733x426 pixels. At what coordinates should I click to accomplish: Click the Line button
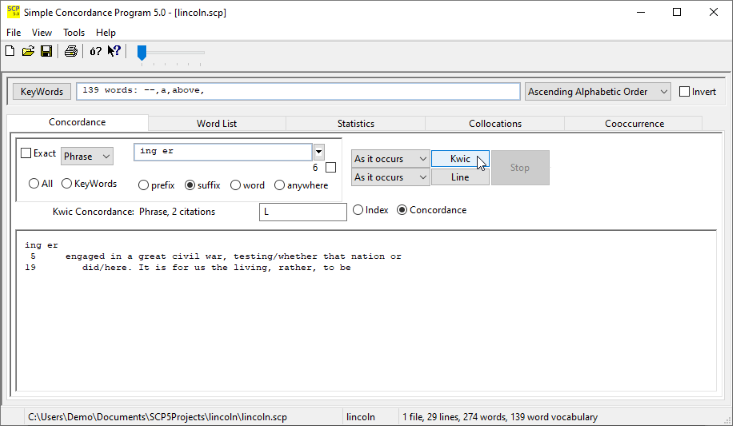460,177
